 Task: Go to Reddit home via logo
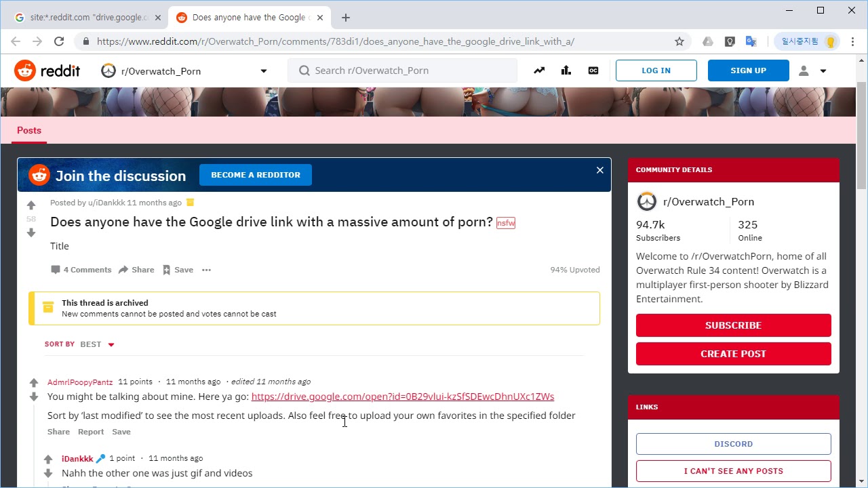pyautogui.click(x=47, y=70)
